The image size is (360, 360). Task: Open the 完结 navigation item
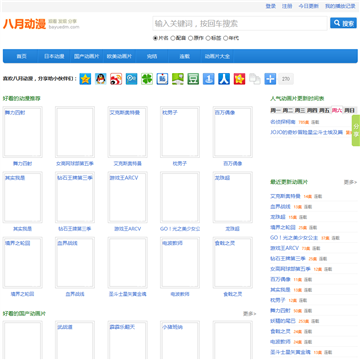click(152, 56)
